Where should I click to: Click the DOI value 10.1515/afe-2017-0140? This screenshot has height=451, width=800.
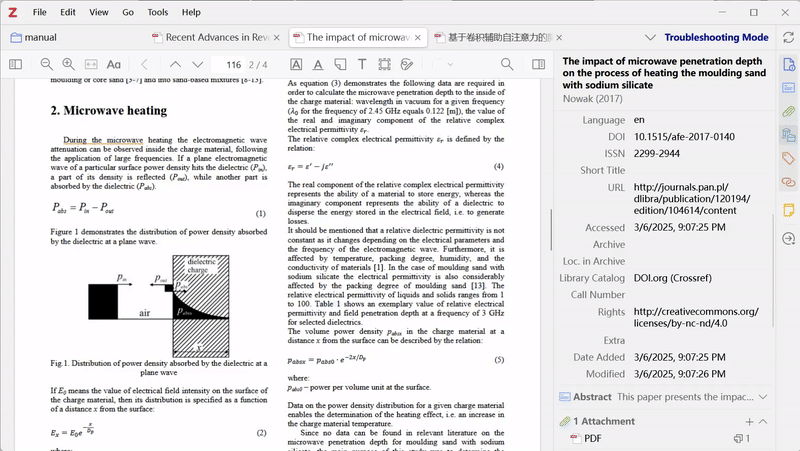(x=684, y=137)
